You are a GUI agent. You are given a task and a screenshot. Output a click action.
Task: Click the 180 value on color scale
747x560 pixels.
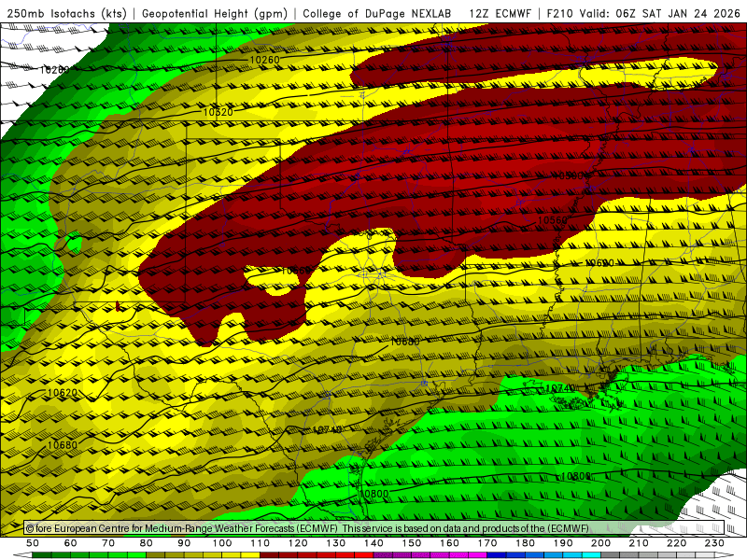coord(525,543)
